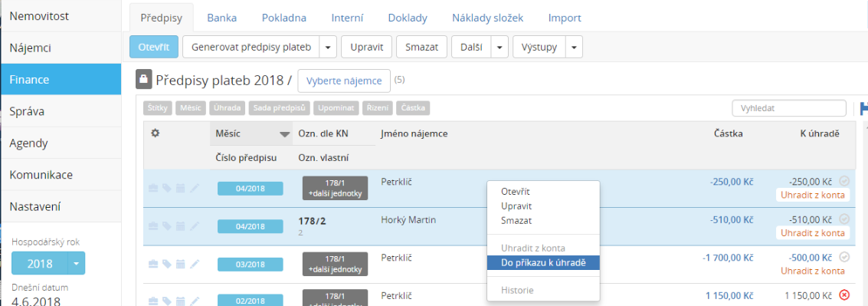Toggle the Měsíc filter tag
Image resolution: width=868 pixels, height=306 pixels.
pos(192,107)
